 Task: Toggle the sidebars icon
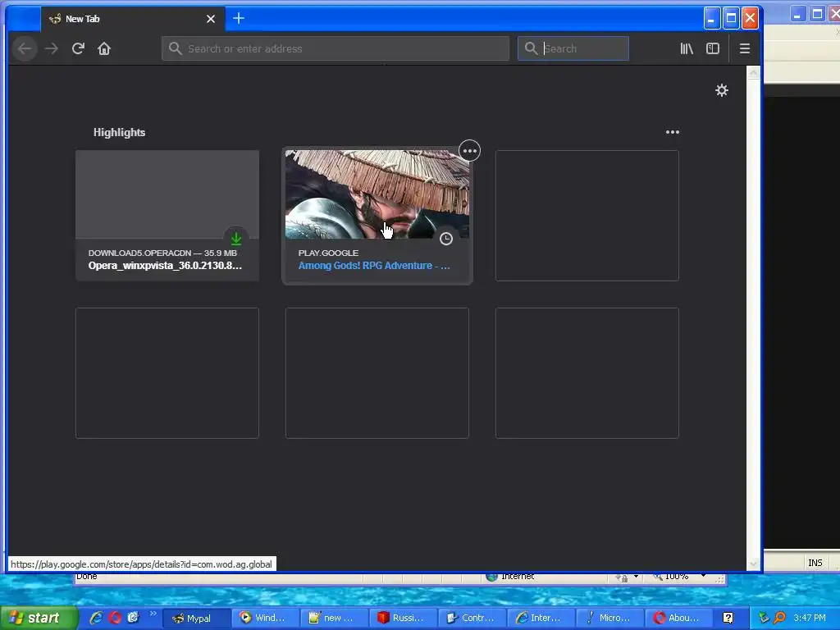coord(713,48)
